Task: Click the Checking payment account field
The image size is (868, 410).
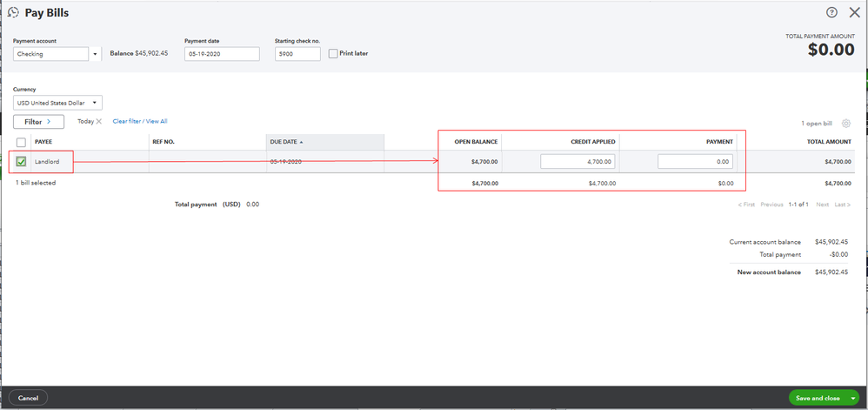Action: click(51, 54)
